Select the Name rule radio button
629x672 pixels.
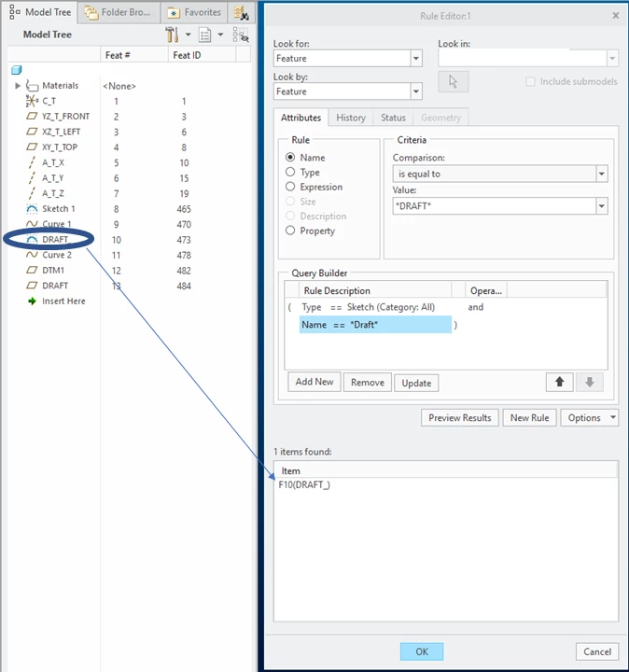(x=290, y=158)
